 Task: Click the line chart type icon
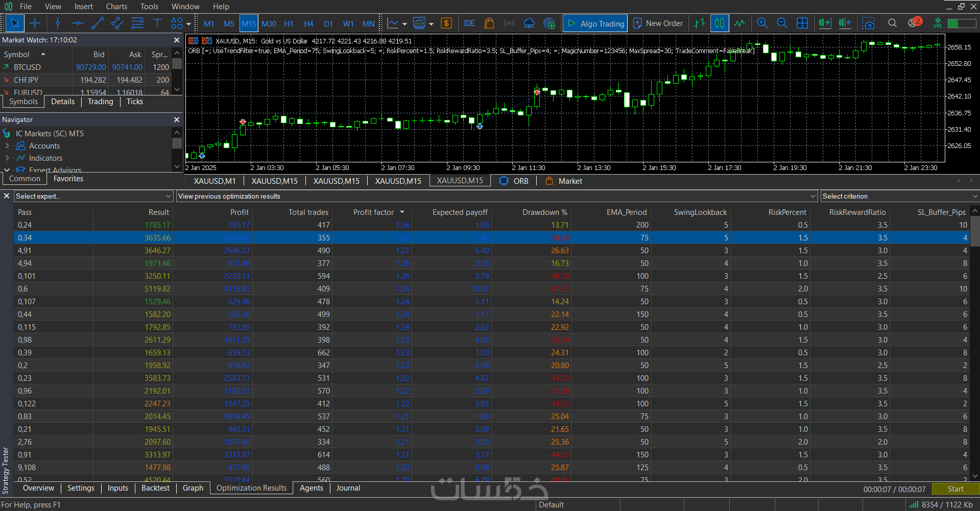coord(393,23)
